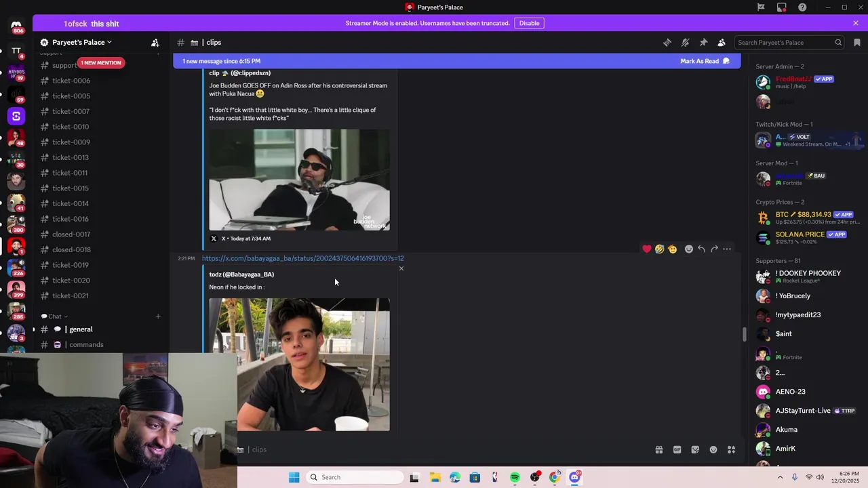The width and height of the screenshot is (868, 488).
Task: Dismiss the Streamer Mode banner
Action: [856, 23]
